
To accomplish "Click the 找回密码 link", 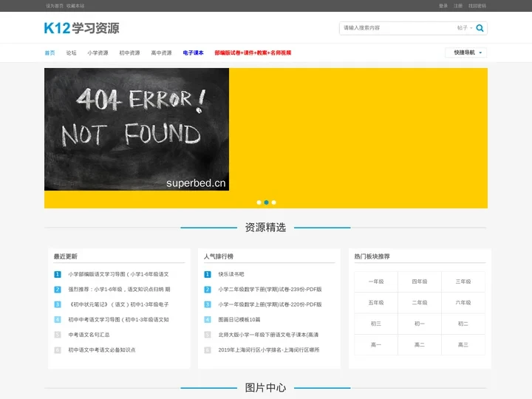I will tap(477, 6).
